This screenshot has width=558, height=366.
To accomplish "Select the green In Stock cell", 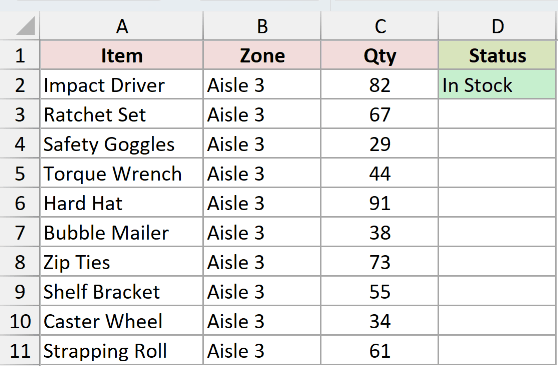I will [x=497, y=85].
